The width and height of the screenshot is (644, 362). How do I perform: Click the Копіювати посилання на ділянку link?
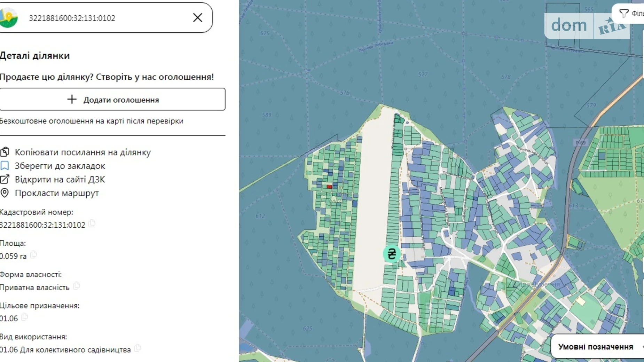(83, 152)
